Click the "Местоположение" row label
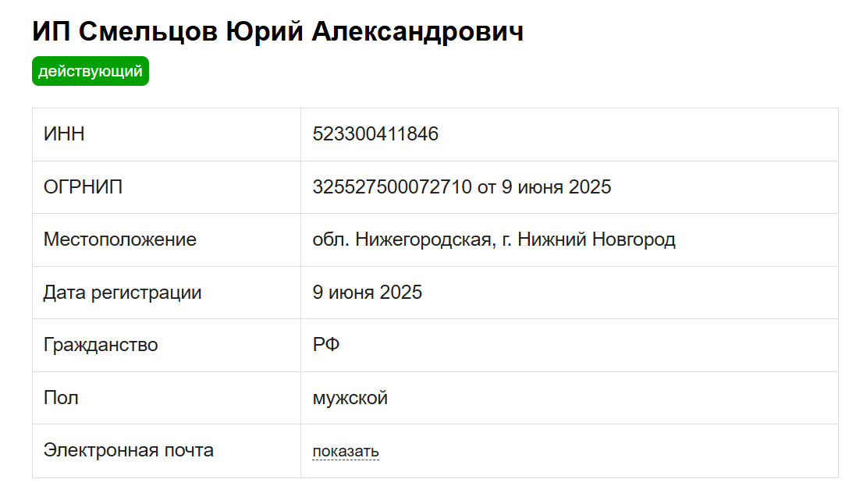The width and height of the screenshot is (856, 504). (119, 240)
